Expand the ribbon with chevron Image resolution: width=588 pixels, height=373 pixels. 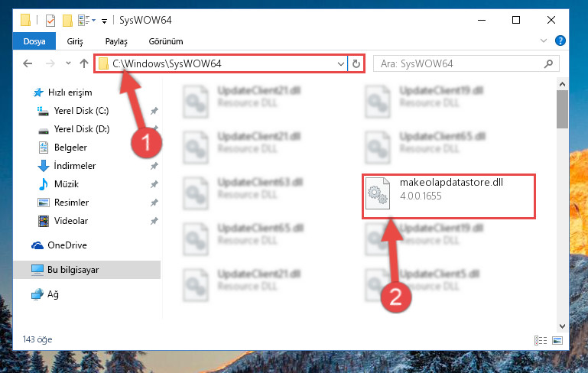pyautogui.click(x=544, y=41)
